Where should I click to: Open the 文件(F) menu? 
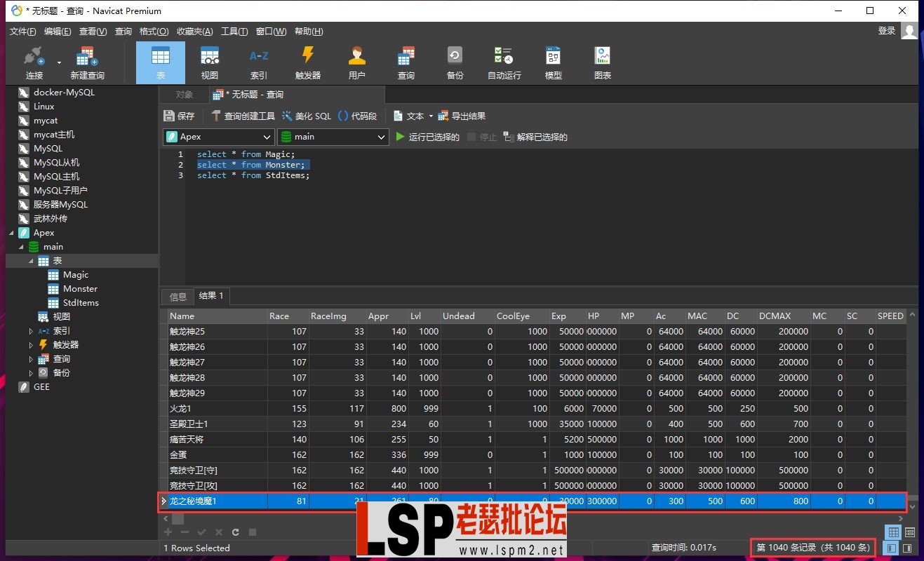[22, 32]
